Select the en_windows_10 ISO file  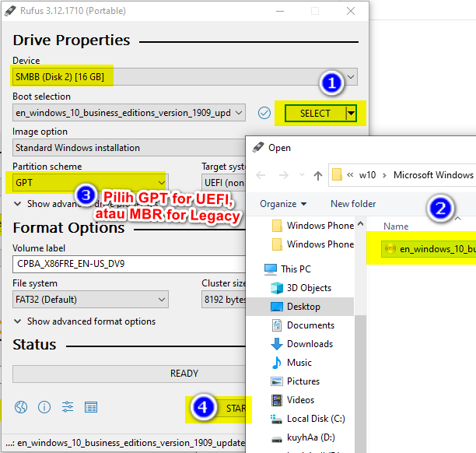(429, 249)
